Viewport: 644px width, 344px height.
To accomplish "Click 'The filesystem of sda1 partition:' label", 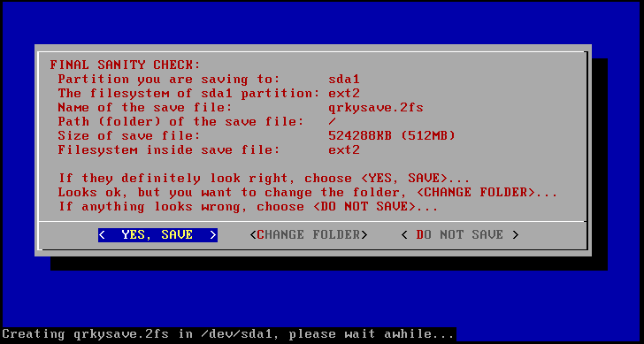I will (189, 93).
